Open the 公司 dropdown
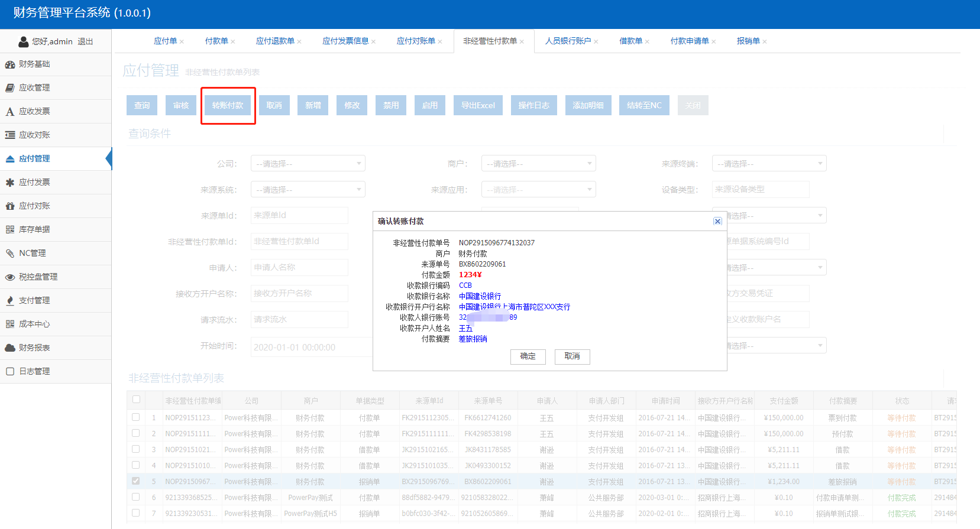The width and height of the screenshot is (980, 529). (x=308, y=164)
